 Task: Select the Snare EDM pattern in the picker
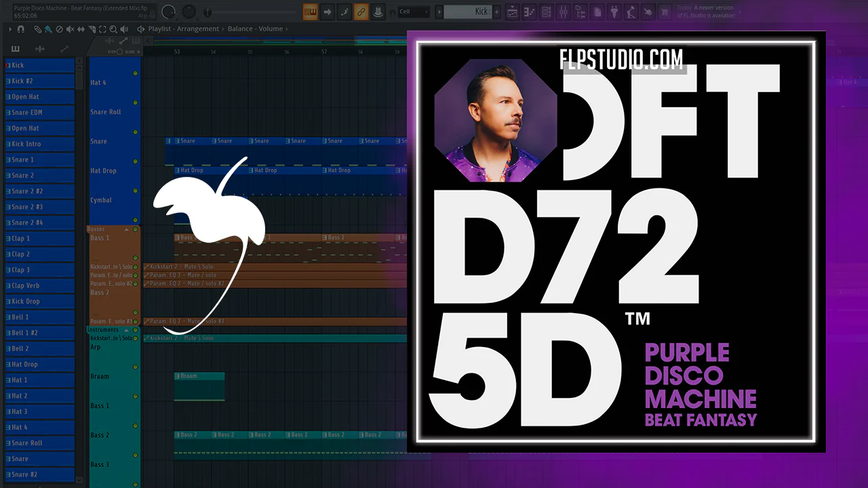pyautogui.click(x=39, y=113)
